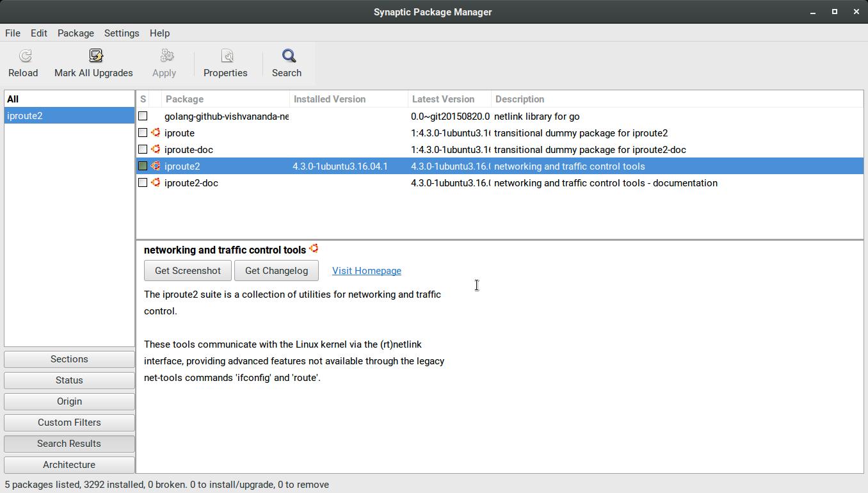Image resolution: width=868 pixels, height=493 pixels.
Task: Click the Search magnifier icon
Action: 289,56
